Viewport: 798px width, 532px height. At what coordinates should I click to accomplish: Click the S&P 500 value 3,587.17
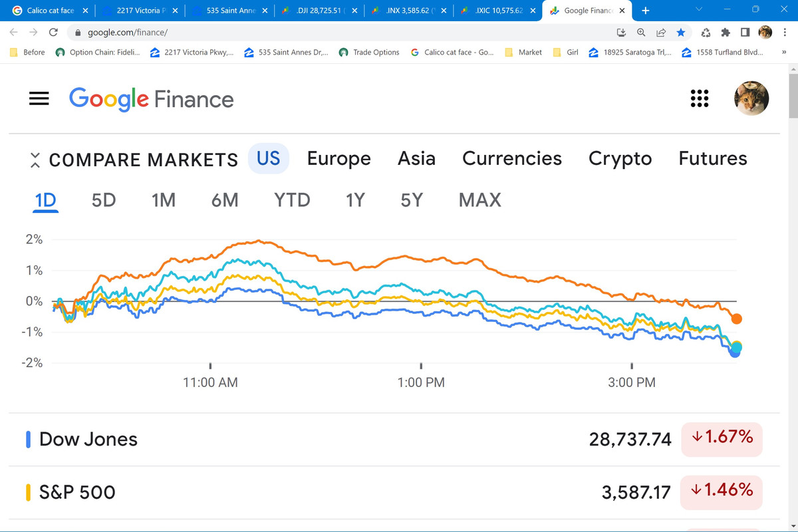coord(636,492)
